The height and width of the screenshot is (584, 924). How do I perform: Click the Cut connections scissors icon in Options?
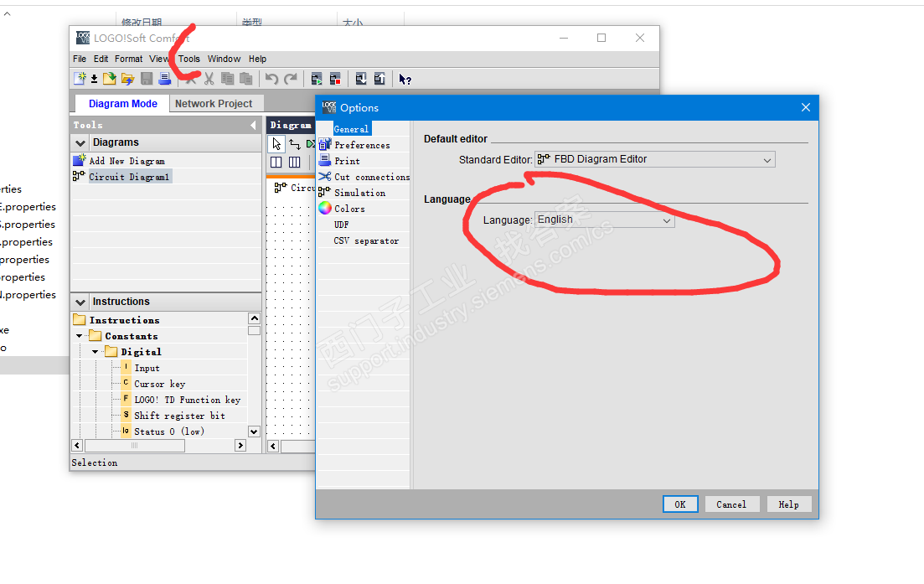pyautogui.click(x=325, y=176)
